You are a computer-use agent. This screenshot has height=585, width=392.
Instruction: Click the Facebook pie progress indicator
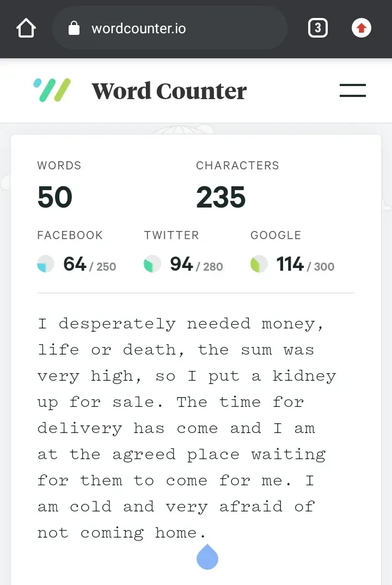[46, 264]
